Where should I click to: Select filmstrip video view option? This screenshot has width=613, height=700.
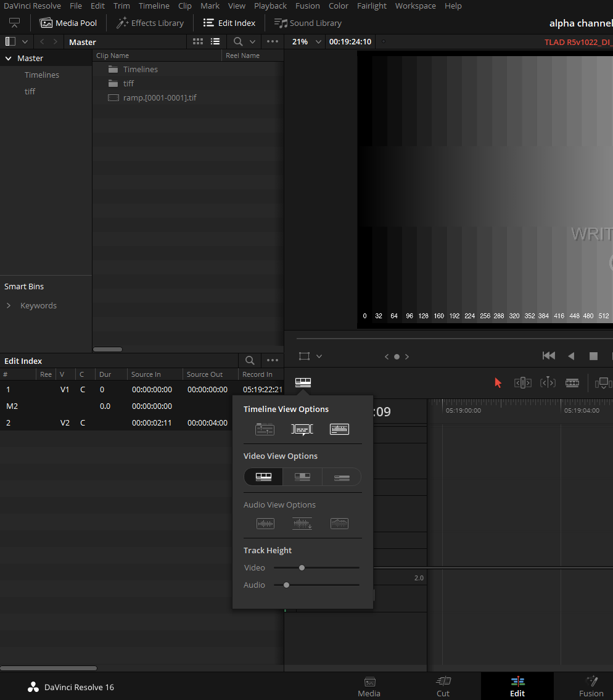[x=263, y=477]
